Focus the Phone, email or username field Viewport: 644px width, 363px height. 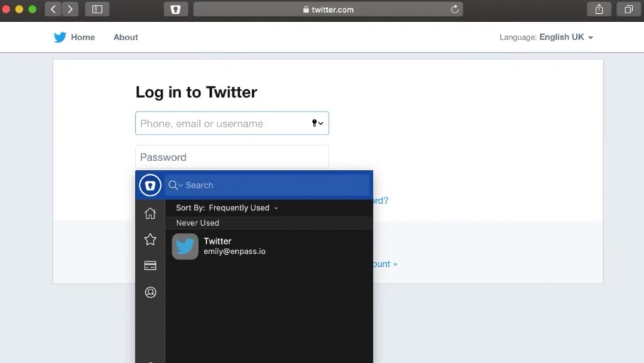tap(232, 123)
